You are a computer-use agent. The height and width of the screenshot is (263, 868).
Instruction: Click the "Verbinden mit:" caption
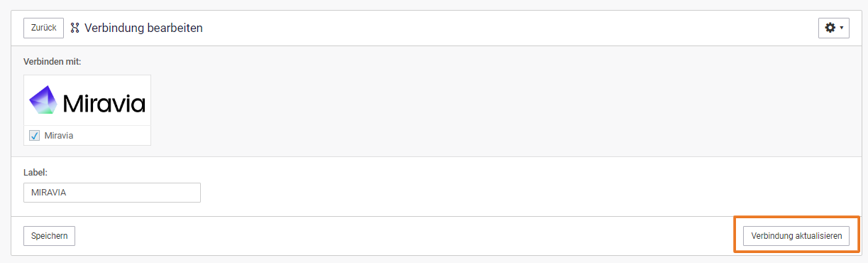(x=53, y=62)
